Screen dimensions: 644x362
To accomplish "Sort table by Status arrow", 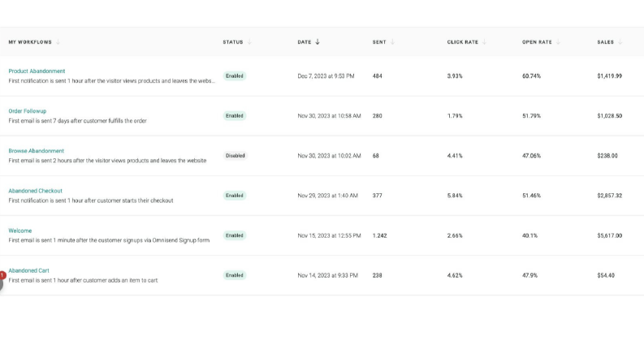I will coord(249,42).
